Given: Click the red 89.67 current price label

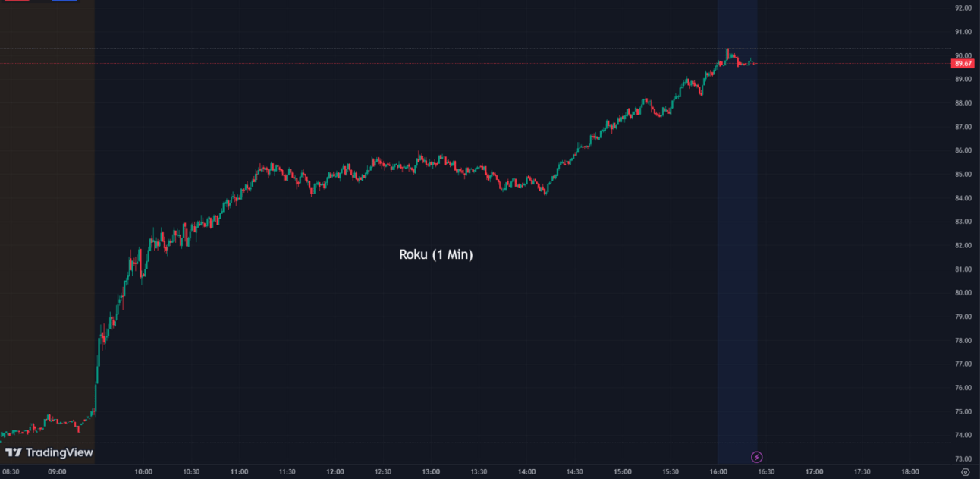Looking at the screenshot, I should point(964,64).
